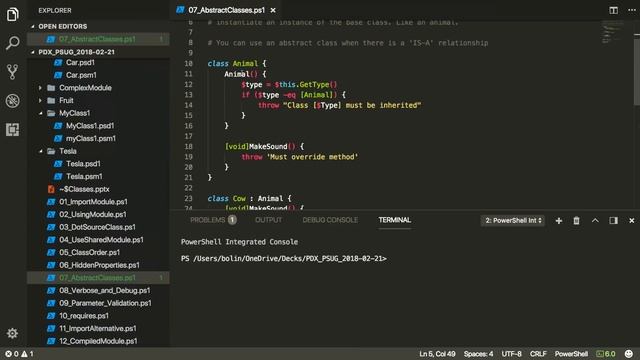This screenshot has width=640, height=360.
Task: Collapse the Tesla folder
Action: pyautogui.click(x=68, y=151)
